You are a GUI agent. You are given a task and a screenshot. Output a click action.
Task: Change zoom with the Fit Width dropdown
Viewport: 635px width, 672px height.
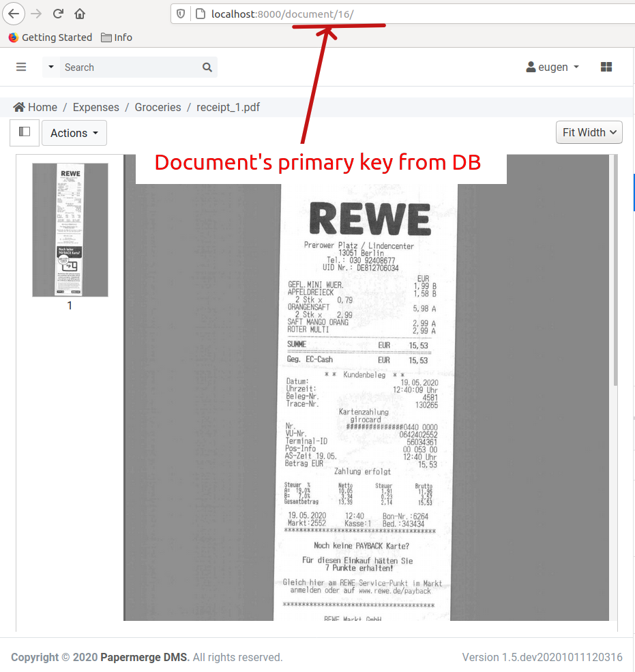[589, 132]
